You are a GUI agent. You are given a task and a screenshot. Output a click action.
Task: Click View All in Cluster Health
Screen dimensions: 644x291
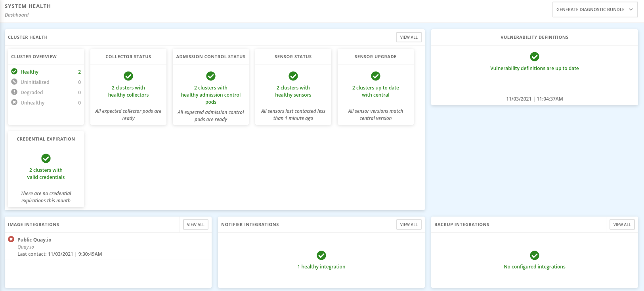tap(409, 37)
